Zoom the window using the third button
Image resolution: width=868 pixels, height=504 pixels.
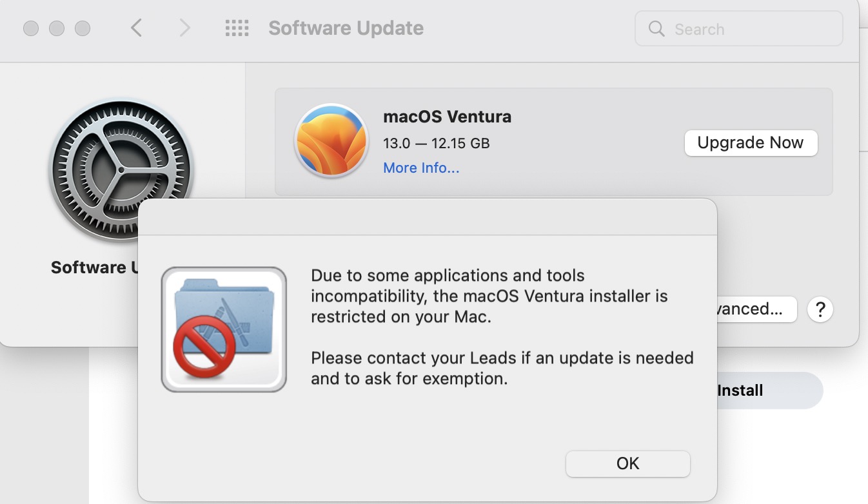[x=83, y=28]
